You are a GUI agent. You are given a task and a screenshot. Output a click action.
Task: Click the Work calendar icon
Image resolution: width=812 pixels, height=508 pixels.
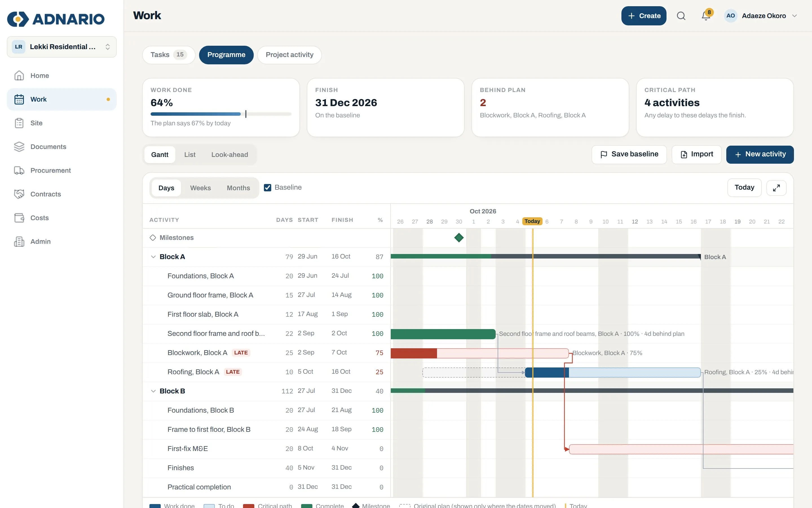click(19, 99)
